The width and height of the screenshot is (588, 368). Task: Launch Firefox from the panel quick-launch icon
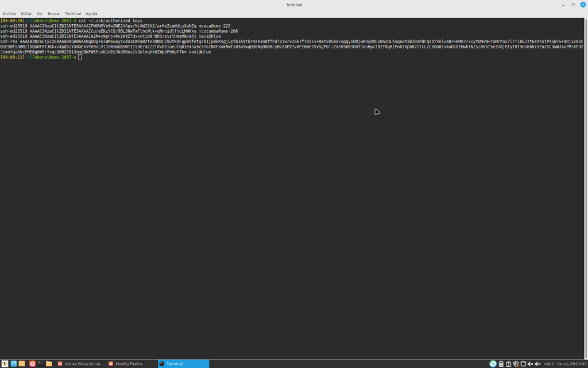32,363
